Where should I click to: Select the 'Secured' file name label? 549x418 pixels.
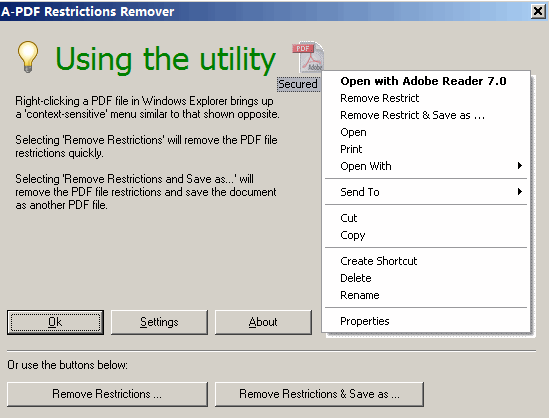(298, 84)
